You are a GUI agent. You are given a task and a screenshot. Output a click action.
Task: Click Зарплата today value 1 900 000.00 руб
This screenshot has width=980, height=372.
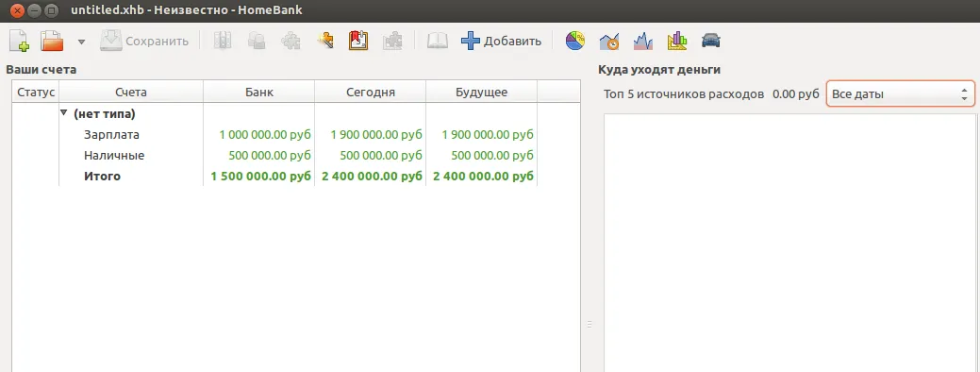click(376, 134)
